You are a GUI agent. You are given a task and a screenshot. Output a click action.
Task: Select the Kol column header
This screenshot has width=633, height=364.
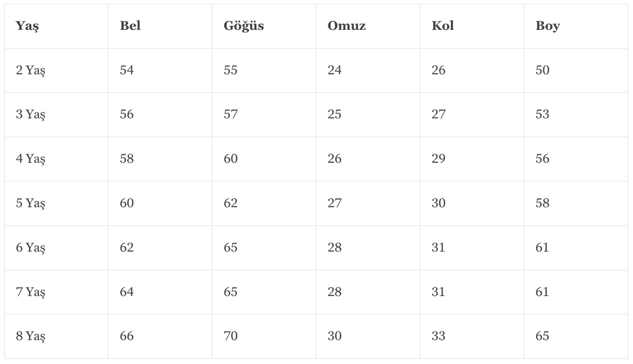pyautogui.click(x=443, y=25)
